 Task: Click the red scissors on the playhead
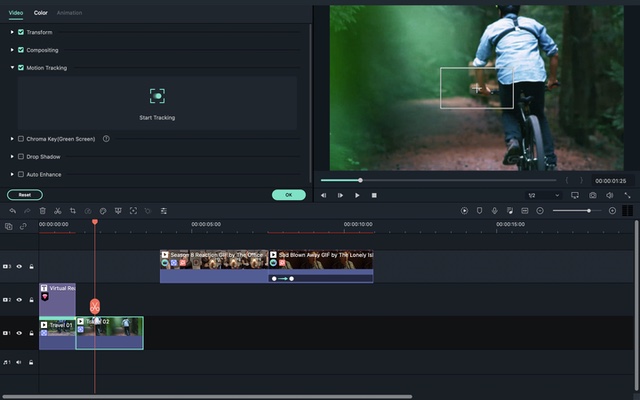[95, 306]
